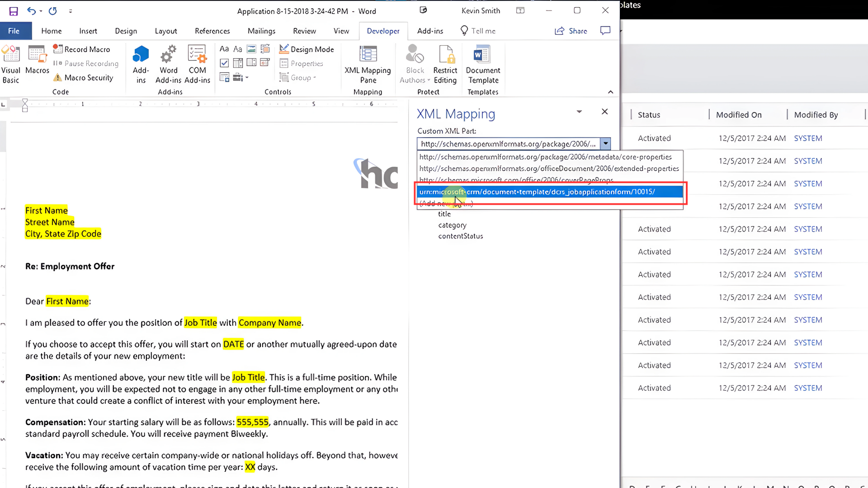The width and height of the screenshot is (868, 488).
Task: Sort by Modified By column in background window
Action: point(816,115)
